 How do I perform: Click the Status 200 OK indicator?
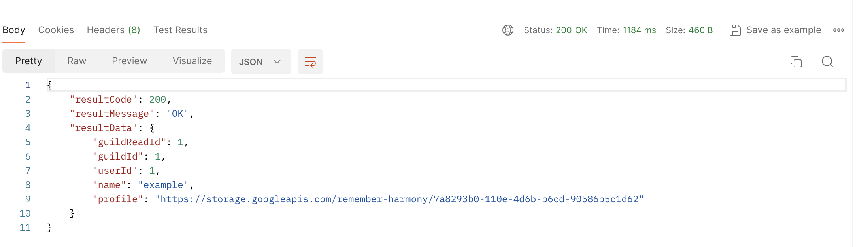pos(555,30)
